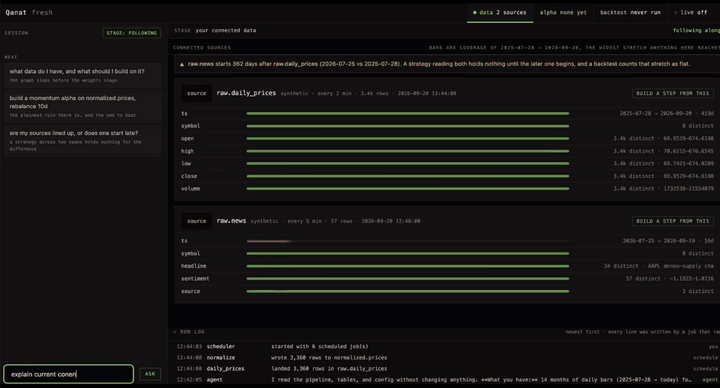
Task: Select the open column row
Action: tap(447, 138)
